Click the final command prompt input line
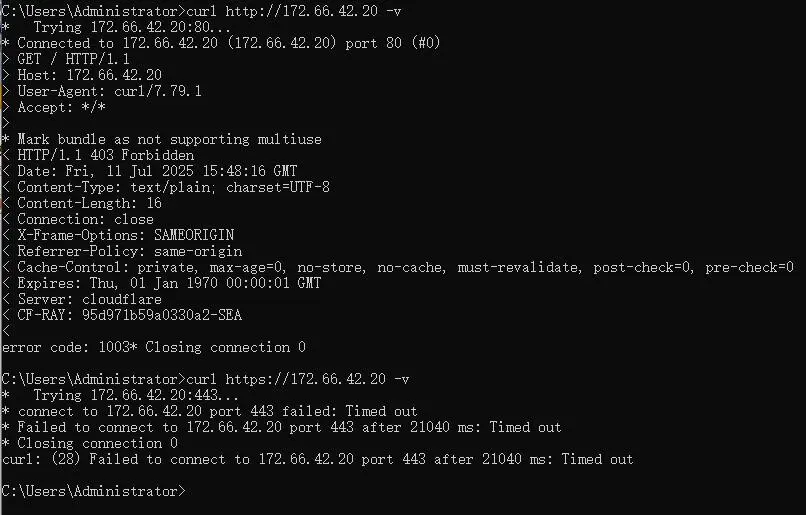 94,491
